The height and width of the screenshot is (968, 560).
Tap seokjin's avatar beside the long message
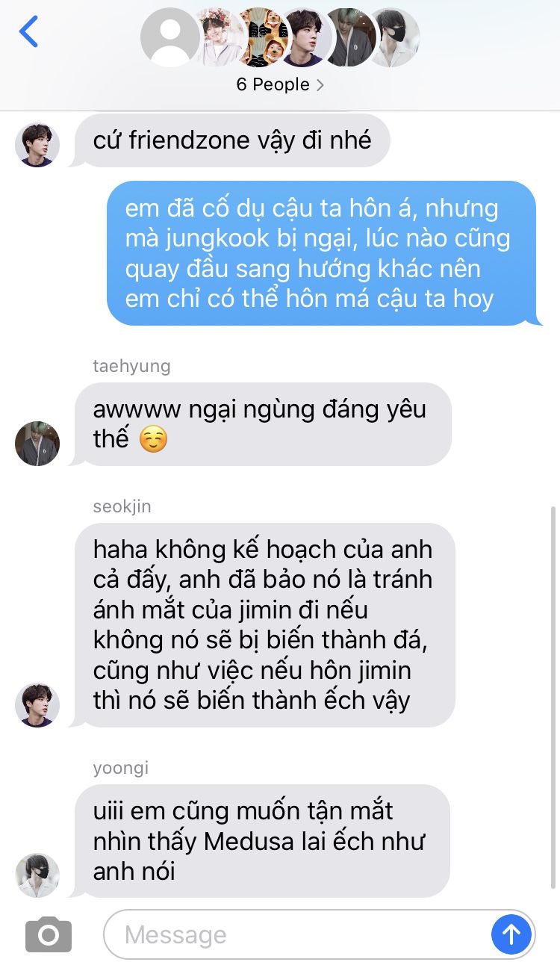(37, 704)
